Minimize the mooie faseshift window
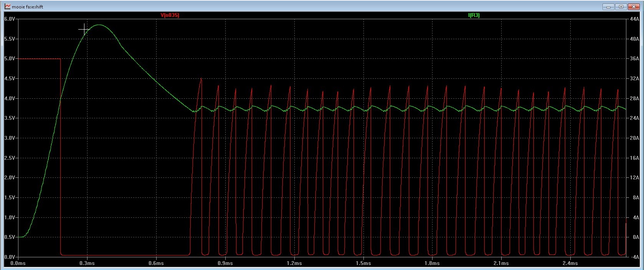This screenshot has height=270, width=644. tap(608, 7)
